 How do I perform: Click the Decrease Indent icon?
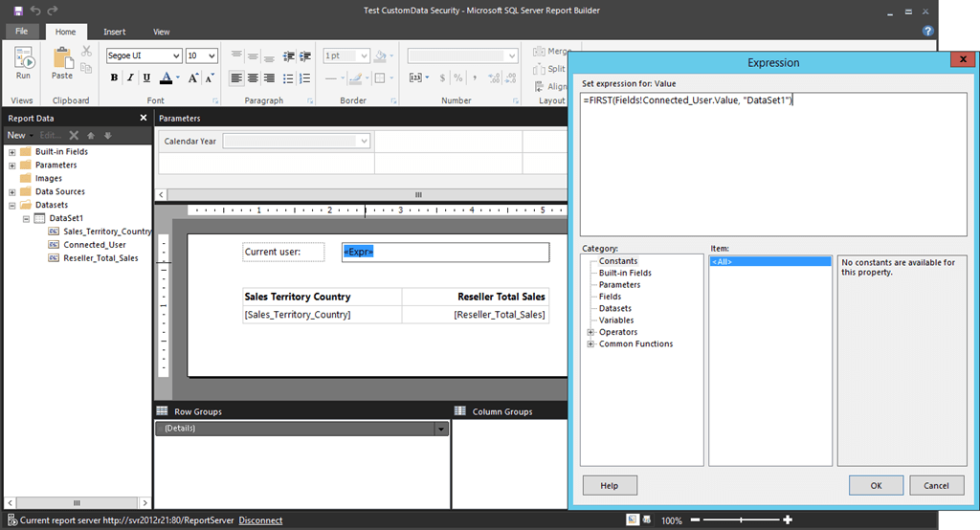pyautogui.click(x=288, y=56)
